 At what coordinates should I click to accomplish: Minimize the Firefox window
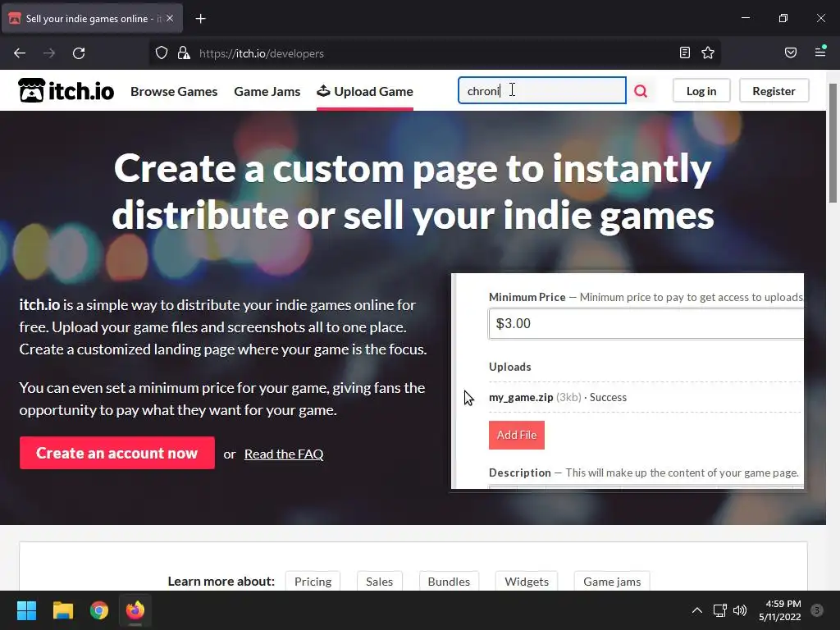[745, 18]
